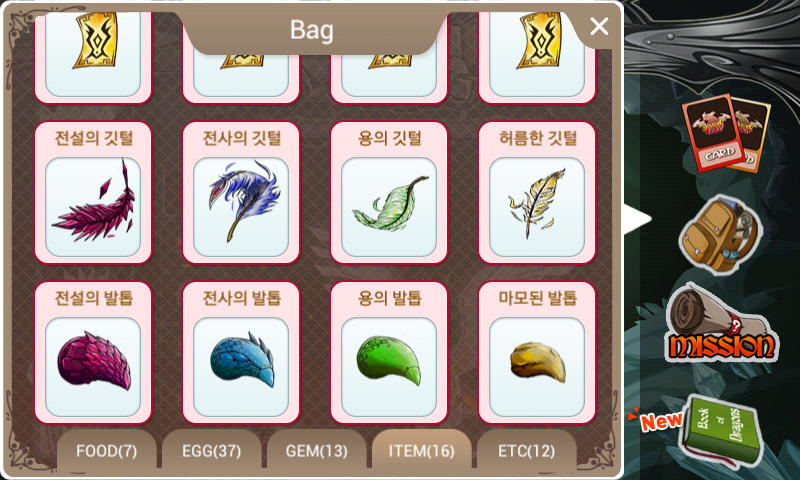This screenshot has width=800, height=480.
Task: Choose the 용의 깃털 green feather
Action: pyautogui.click(x=389, y=193)
